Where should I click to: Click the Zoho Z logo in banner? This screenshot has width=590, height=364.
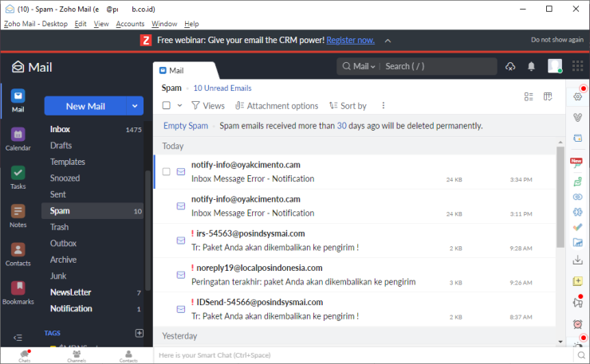click(146, 41)
